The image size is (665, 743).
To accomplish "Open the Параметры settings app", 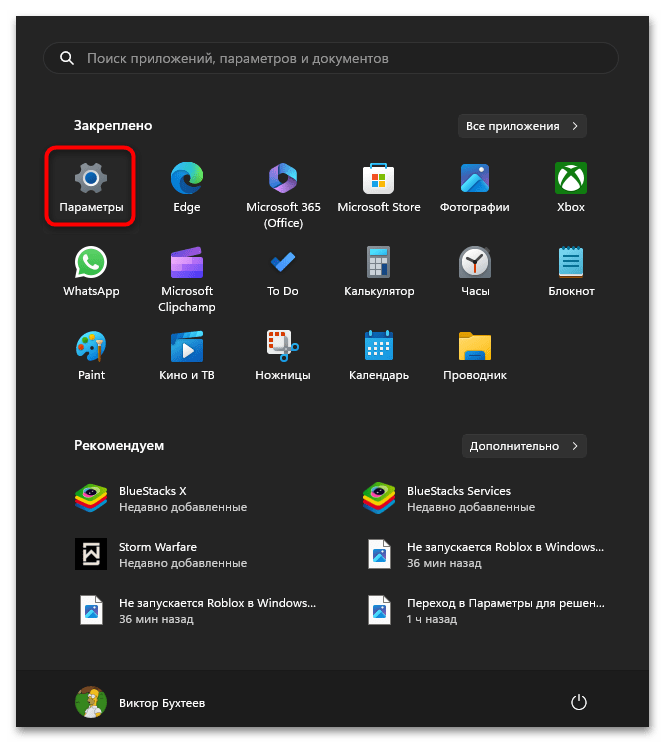I will point(91,187).
